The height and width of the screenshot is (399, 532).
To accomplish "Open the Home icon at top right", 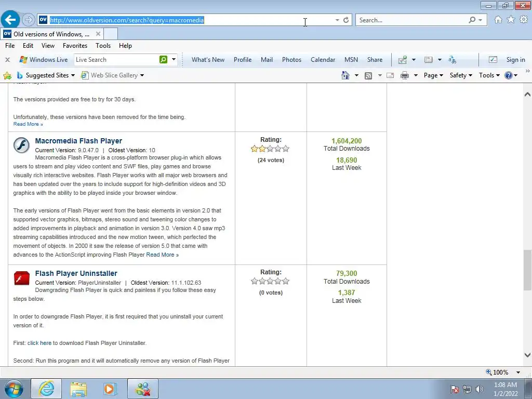I will (498, 20).
